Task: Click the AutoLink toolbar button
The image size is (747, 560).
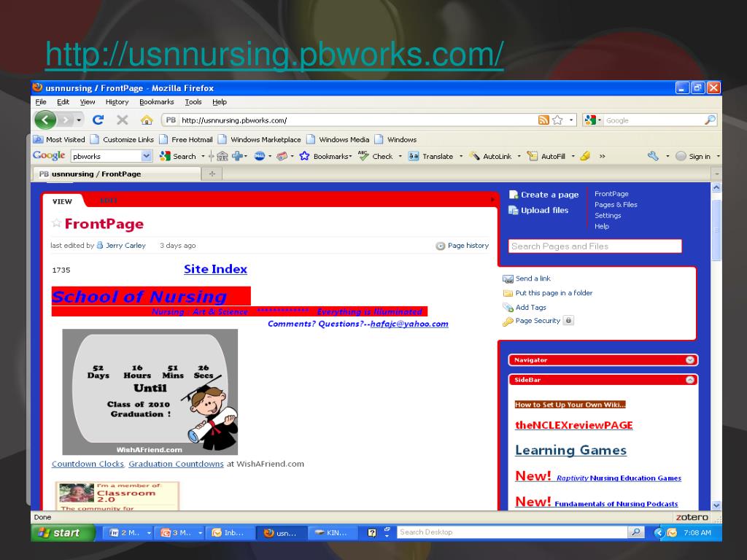Action: (490, 156)
